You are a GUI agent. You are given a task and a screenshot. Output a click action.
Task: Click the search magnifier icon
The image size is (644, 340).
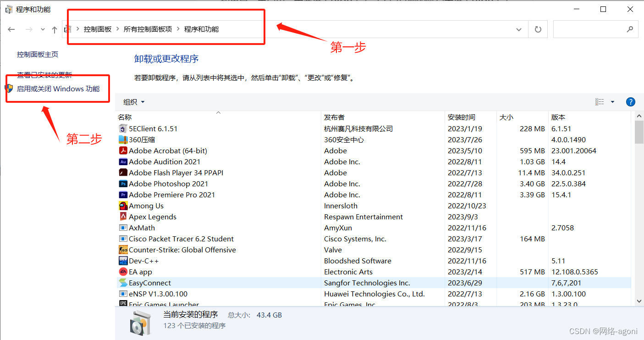tap(630, 29)
